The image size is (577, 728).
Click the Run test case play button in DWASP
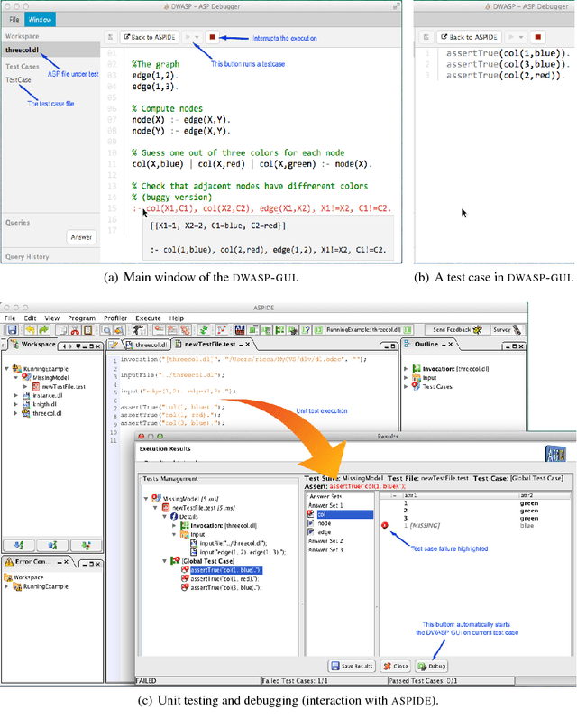tap(188, 37)
